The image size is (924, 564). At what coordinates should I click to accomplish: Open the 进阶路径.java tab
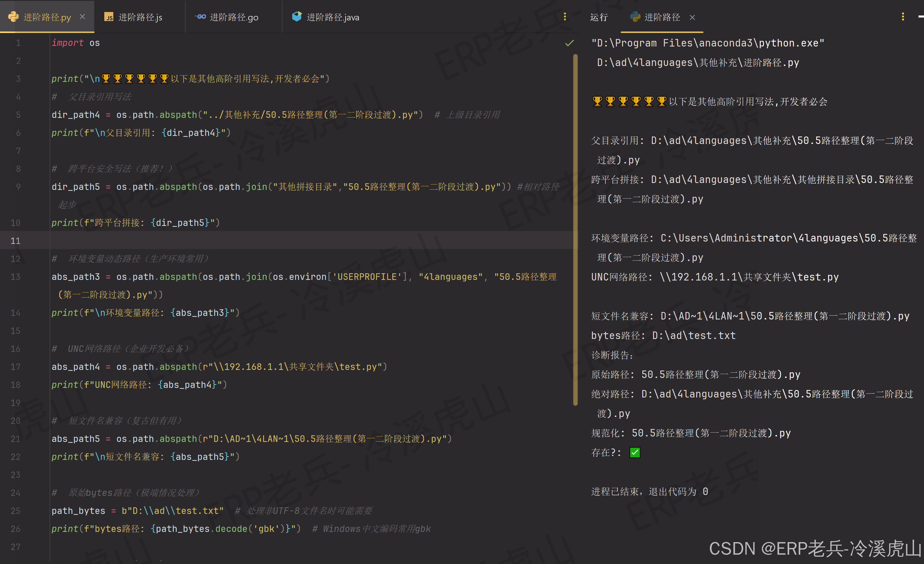(x=333, y=17)
